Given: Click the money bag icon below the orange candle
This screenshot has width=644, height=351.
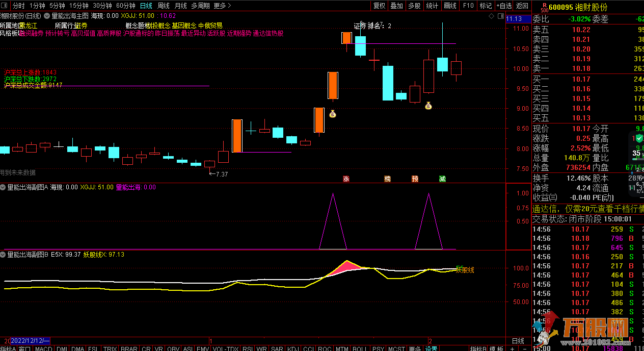Looking at the screenshot, I should [x=332, y=114].
